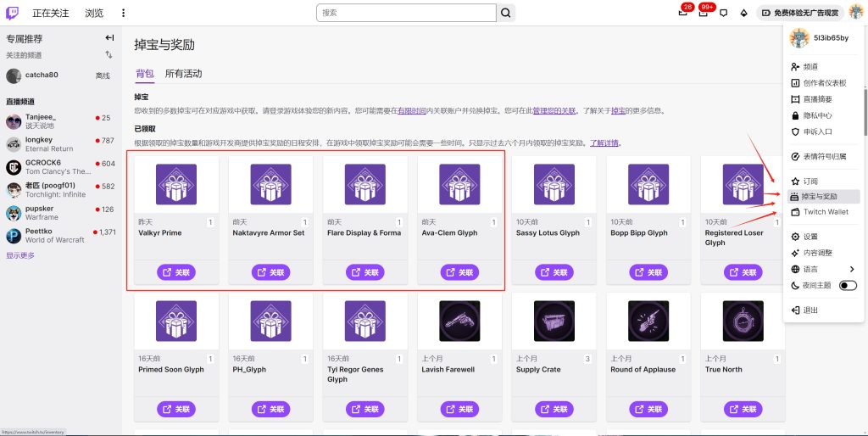868x436 pixels.
Task: Focus the search input field
Action: click(406, 13)
